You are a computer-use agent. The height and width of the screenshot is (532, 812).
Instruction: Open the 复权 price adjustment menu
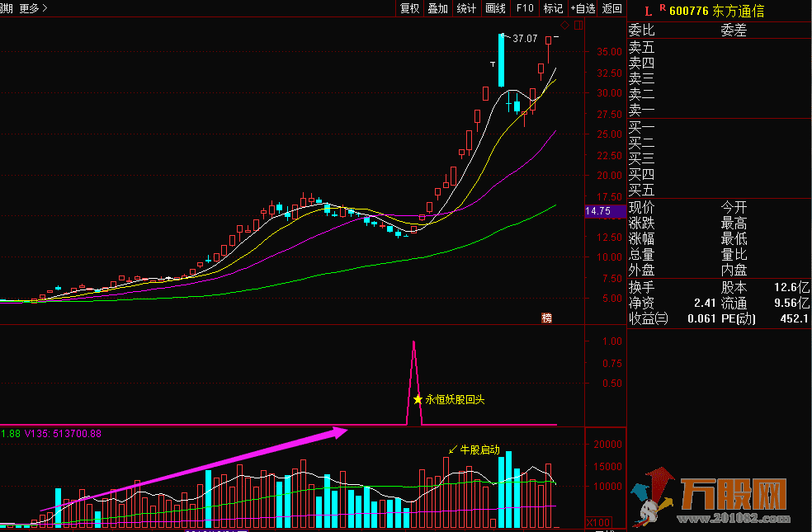click(x=410, y=8)
